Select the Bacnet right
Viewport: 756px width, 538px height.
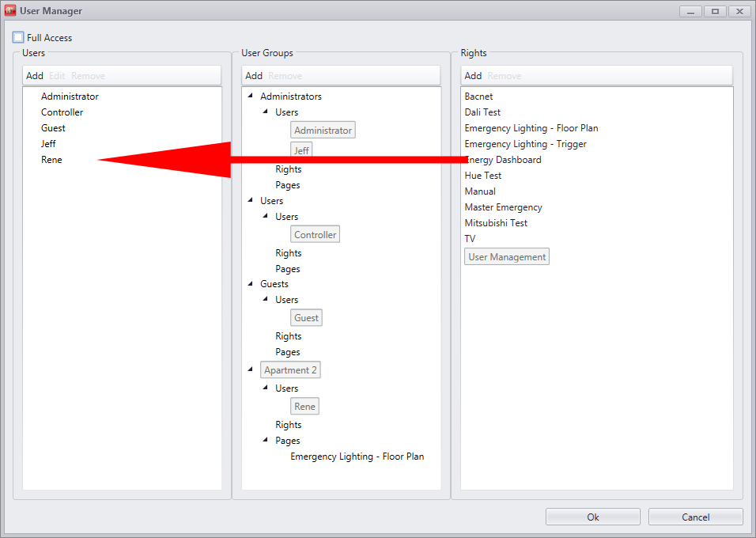(x=478, y=97)
